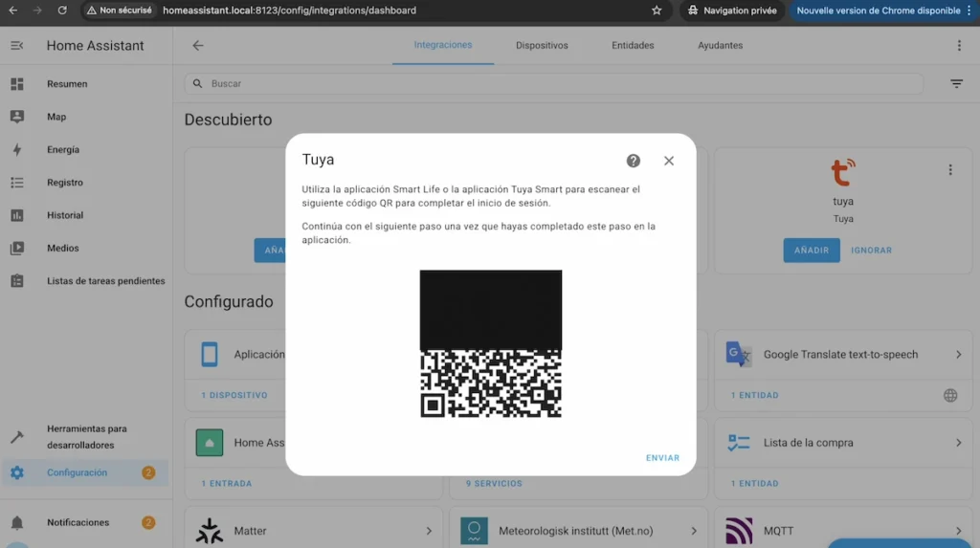Viewport: 980px width, 548px height.
Task: Click the MQTT integration icon
Action: 738,531
